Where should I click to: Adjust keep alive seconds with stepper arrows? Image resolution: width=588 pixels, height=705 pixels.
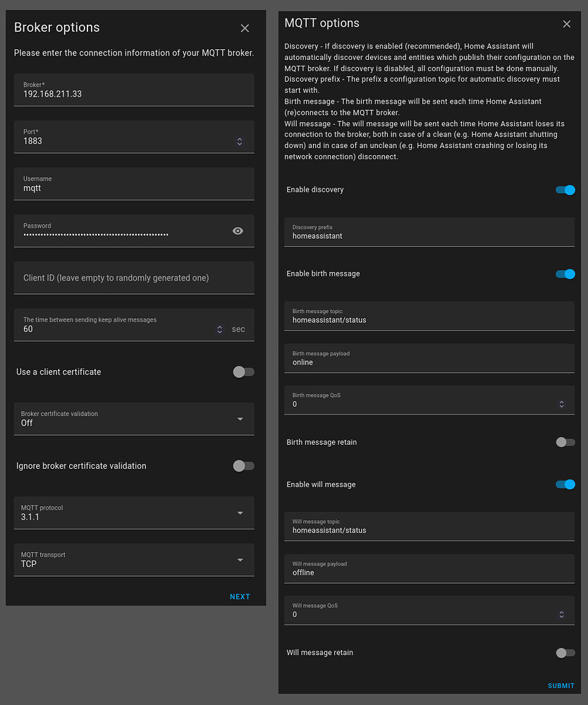click(219, 329)
